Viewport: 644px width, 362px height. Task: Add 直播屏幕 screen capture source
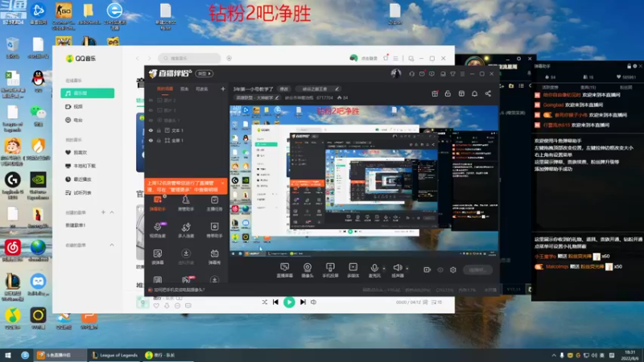coord(284,270)
